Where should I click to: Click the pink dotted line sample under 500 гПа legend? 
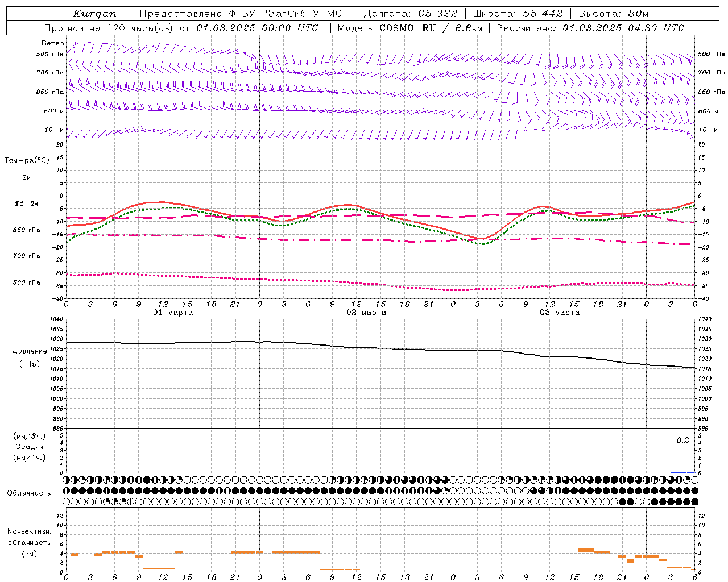click(26, 289)
